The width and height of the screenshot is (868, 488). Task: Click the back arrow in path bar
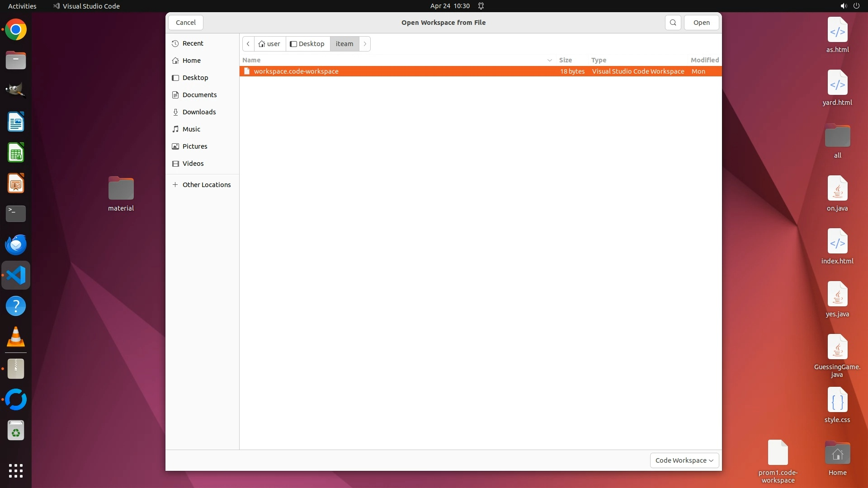coord(248,44)
